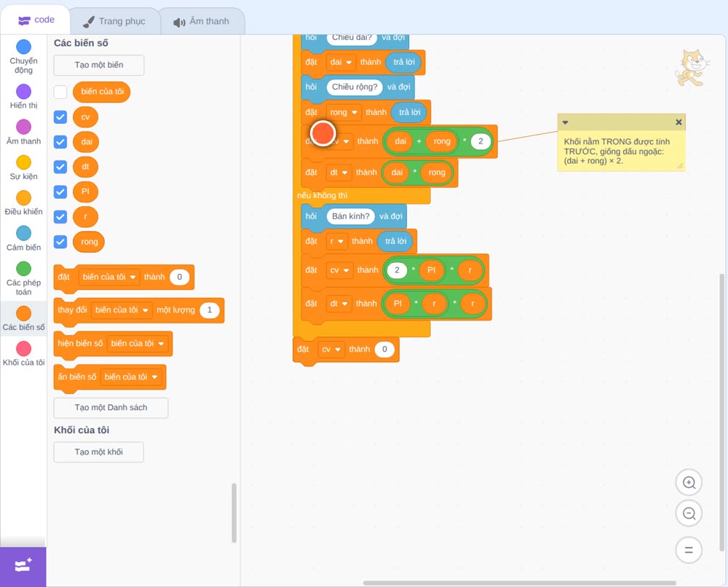Zoom out of the workspace
728x587 pixels.
(x=689, y=513)
